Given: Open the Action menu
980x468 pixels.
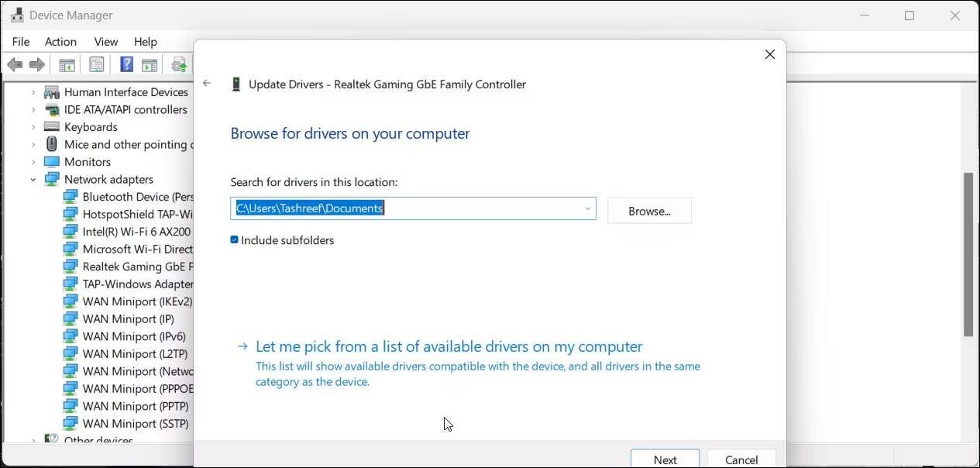Looking at the screenshot, I should pyautogui.click(x=60, y=41).
